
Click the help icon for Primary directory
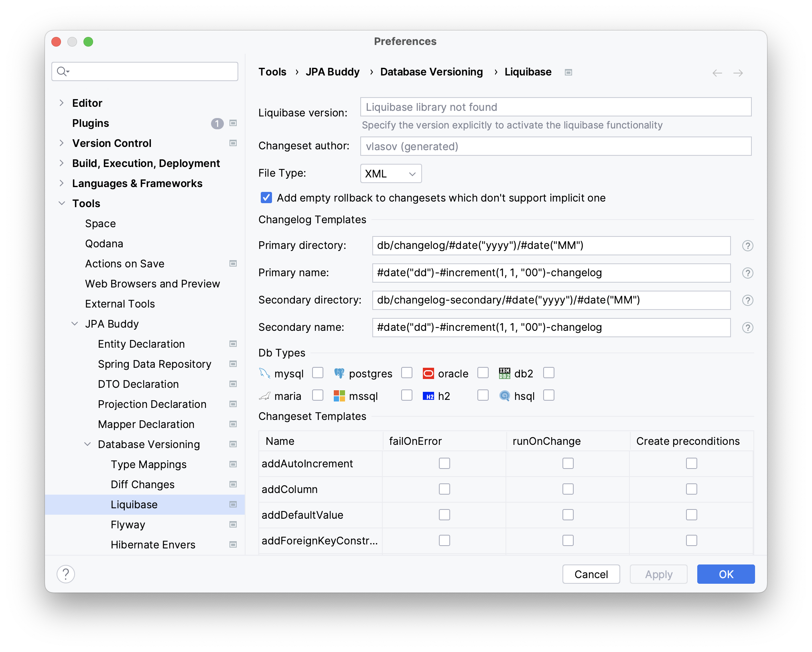click(x=747, y=246)
